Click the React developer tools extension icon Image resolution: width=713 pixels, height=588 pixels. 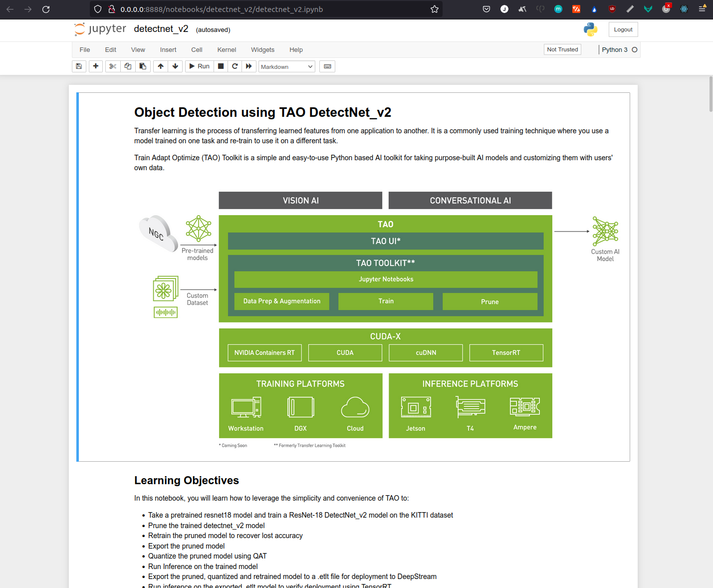click(x=684, y=9)
